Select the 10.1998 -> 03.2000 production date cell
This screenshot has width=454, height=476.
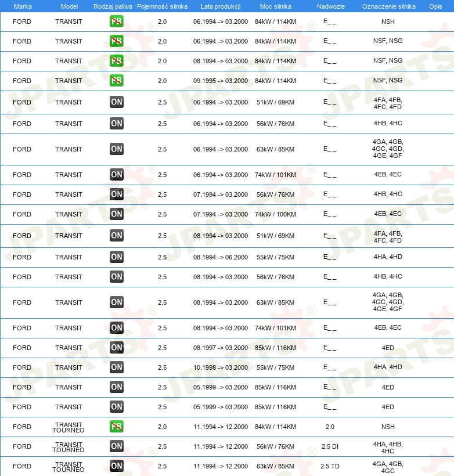point(221,367)
